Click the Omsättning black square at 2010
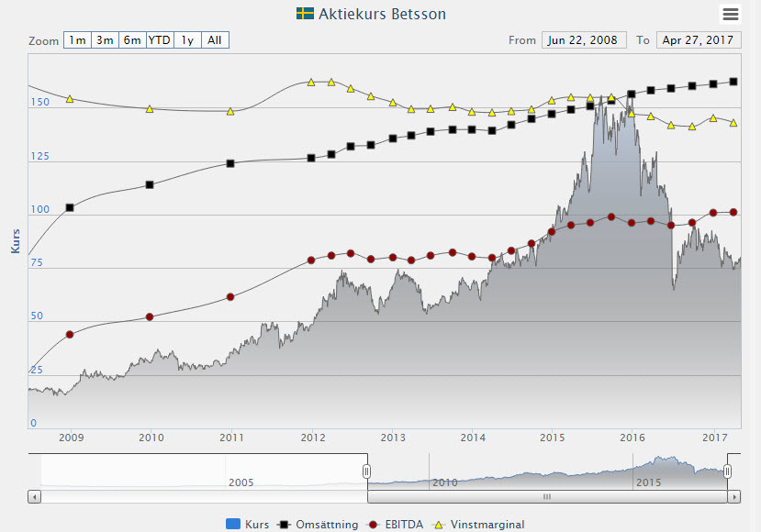Viewport: 761px width, 532px height. click(x=150, y=184)
